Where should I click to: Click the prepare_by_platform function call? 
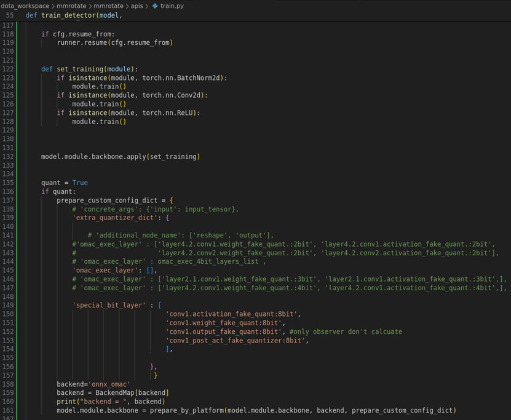(187, 410)
